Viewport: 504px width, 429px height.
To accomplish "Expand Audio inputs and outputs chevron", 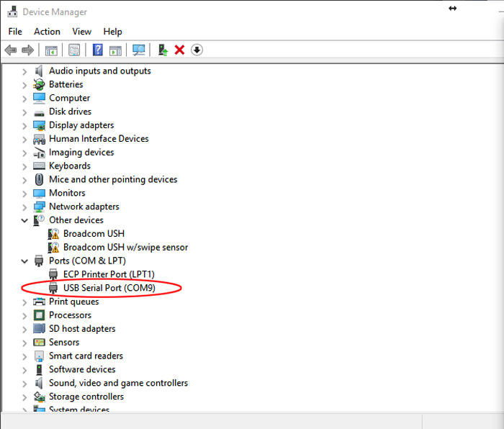I will pos(24,72).
